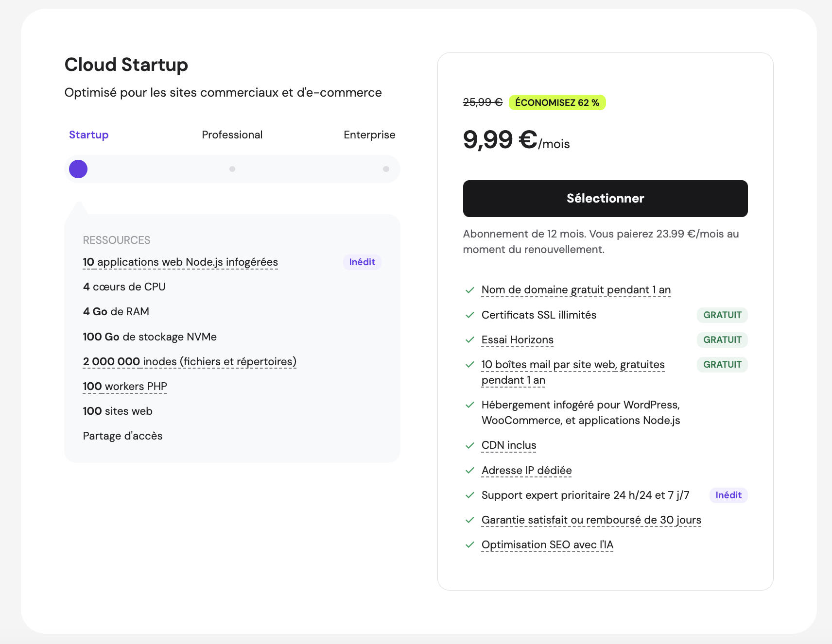
Task: Click the Inédit badge beside Node.js apps
Action: pyautogui.click(x=362, y=262)
